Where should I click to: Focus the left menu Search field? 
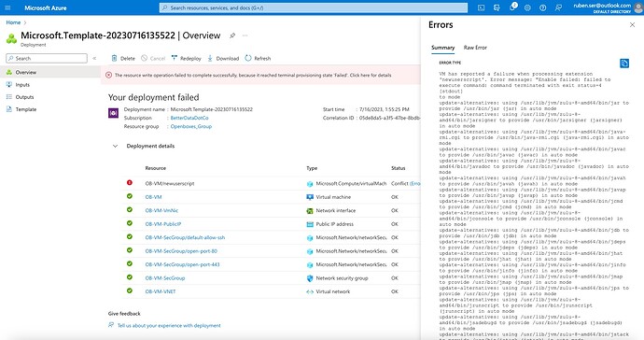coord(47,59)
